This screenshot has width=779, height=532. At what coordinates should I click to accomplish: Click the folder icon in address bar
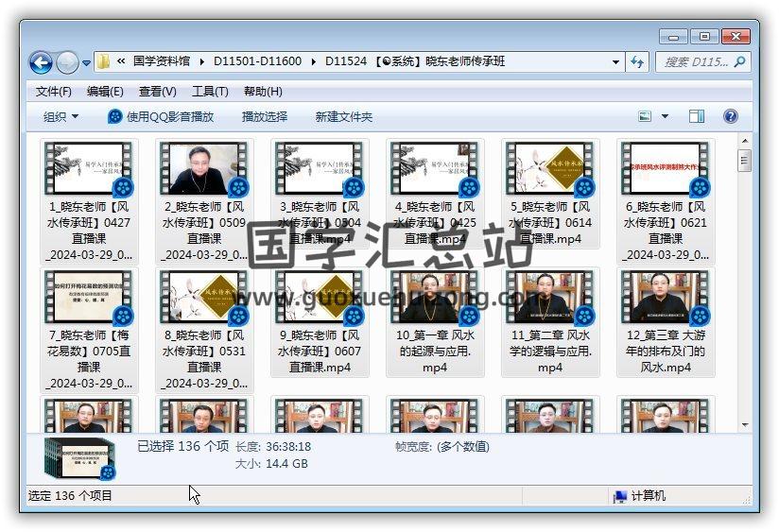coord(104,61)
